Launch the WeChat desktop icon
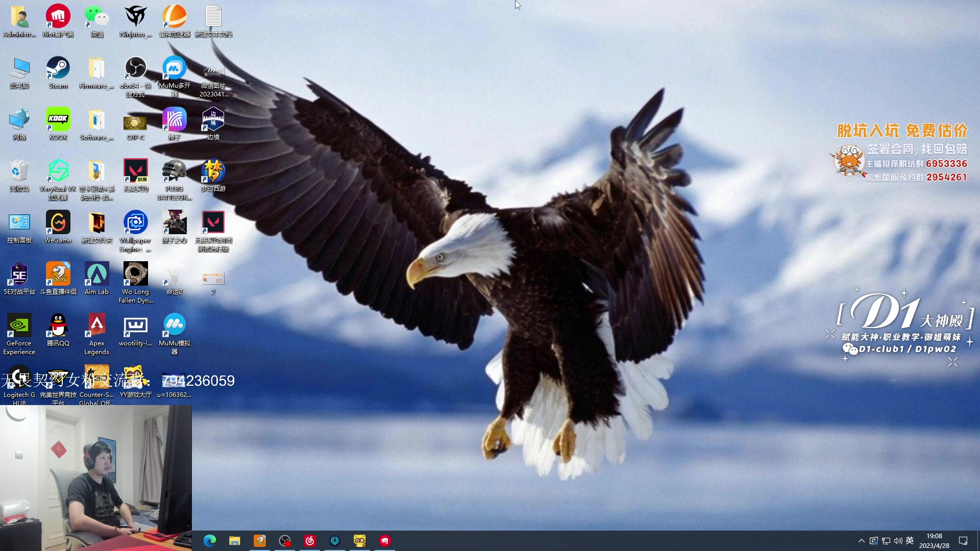This screenshot has width=980, height=551. (x=96, y=17)
